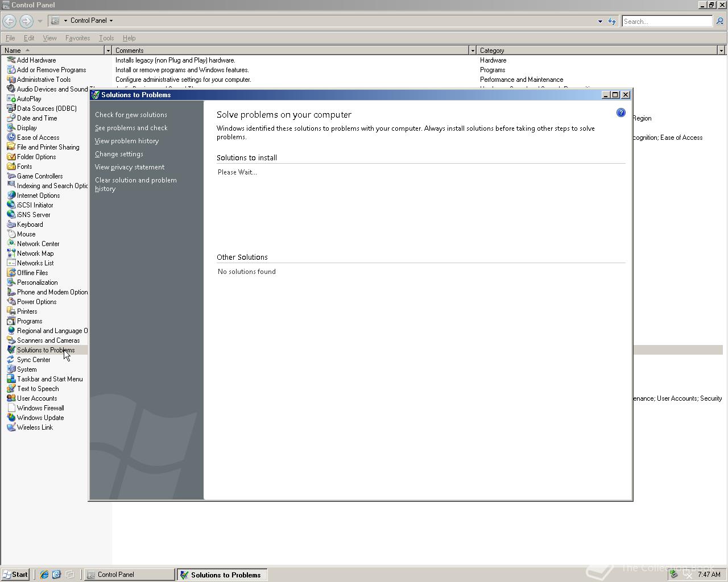Viewport: 728px width, 582px height.
Task: Open the Display icon
Action: tap(11, 127)
